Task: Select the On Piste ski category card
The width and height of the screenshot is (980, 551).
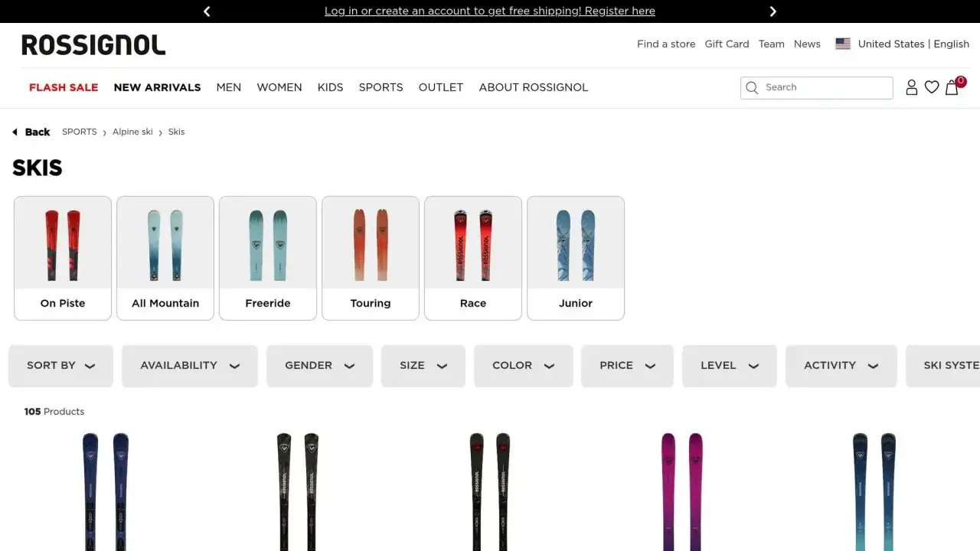Action: coord(63,258)
